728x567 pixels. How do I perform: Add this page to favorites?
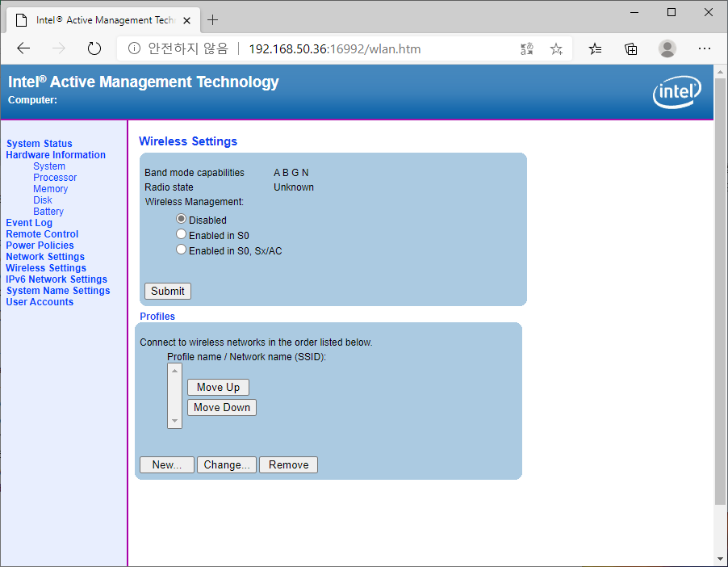coord(556,48)
